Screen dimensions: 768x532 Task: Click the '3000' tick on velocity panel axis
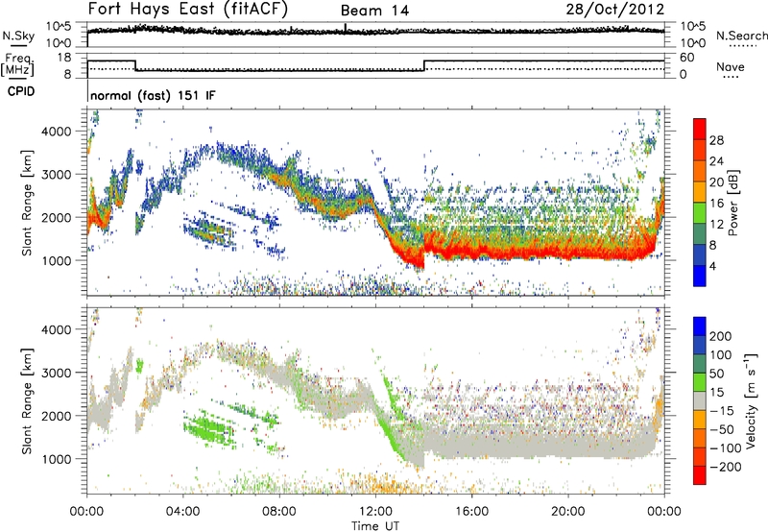point(57,373)
